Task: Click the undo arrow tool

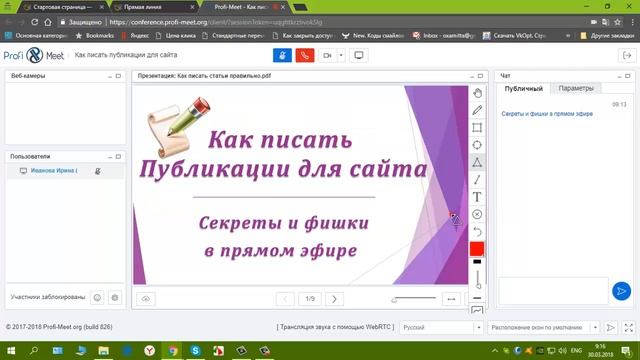Action: 477,231
